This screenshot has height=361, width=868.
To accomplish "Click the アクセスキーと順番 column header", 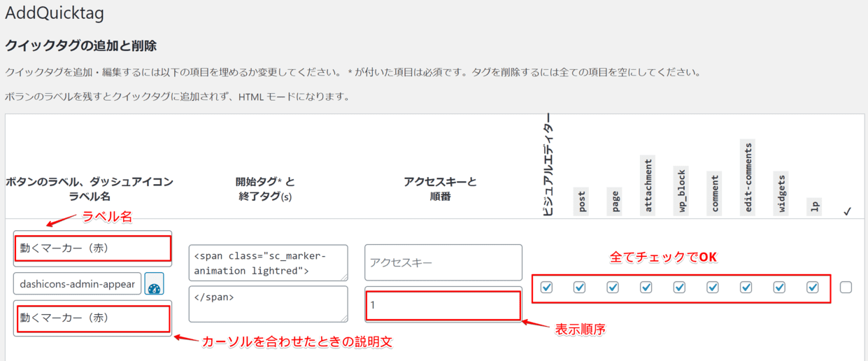I will point(440,189).
